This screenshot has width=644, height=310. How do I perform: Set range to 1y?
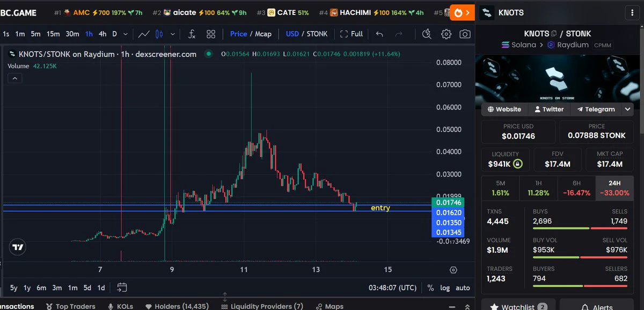tap(27, 287)
